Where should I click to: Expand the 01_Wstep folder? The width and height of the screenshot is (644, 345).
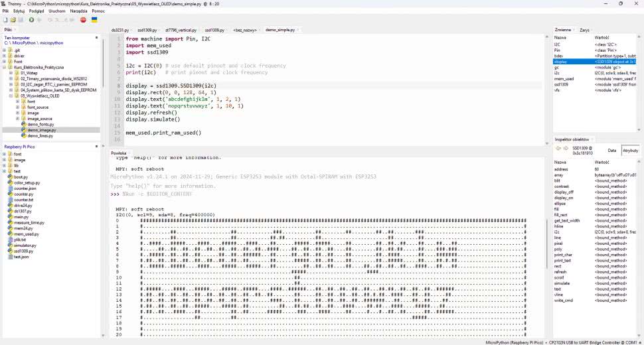11,73
